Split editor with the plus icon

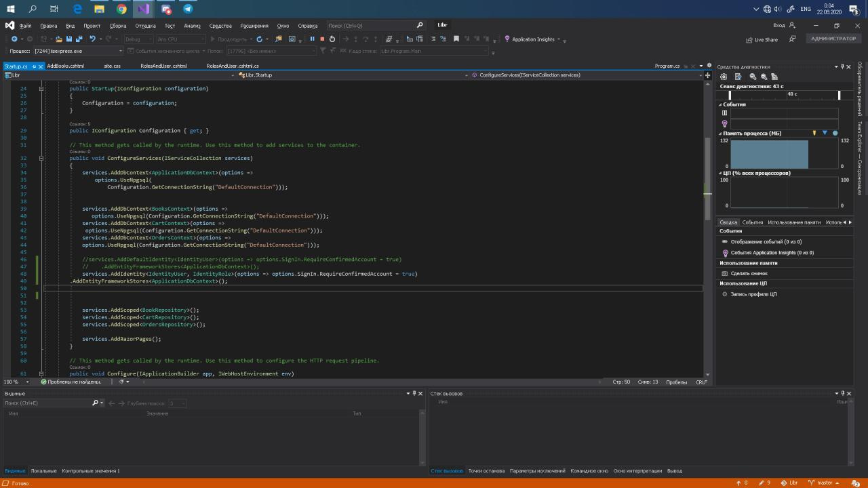(708, 75)
